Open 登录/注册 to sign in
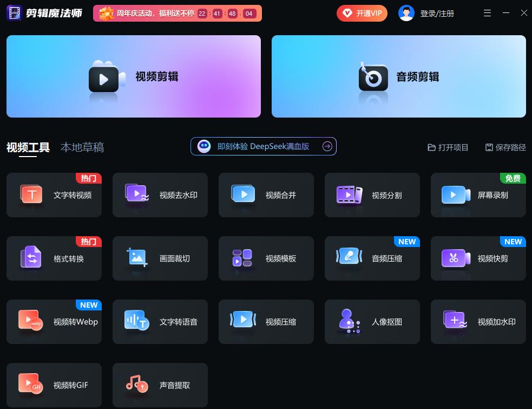This screenshot has height=409, width=532. point(437,13)
